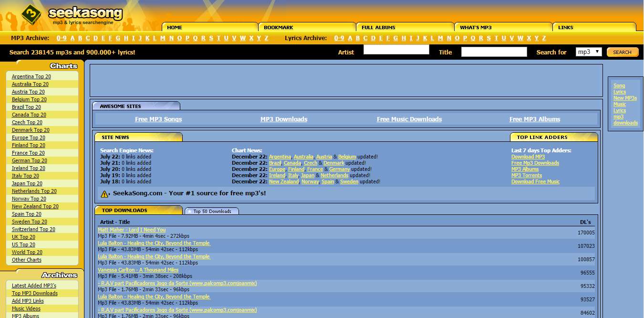
Task: Open the MP3 Albums top adder link
Action: coord(525,169)
